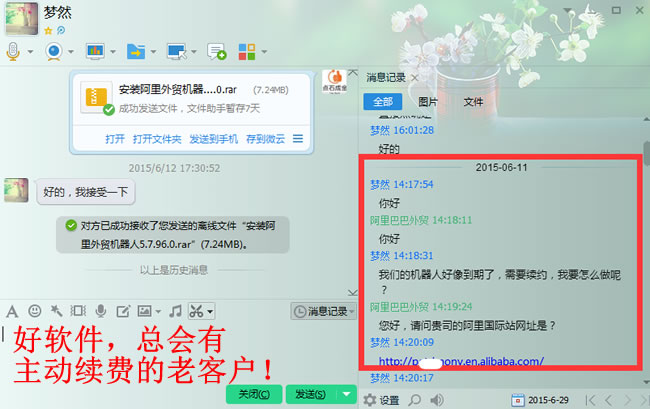The image size is (650, 409).
Task: Click 打开 on the file card
Action: tap(115, 139)
